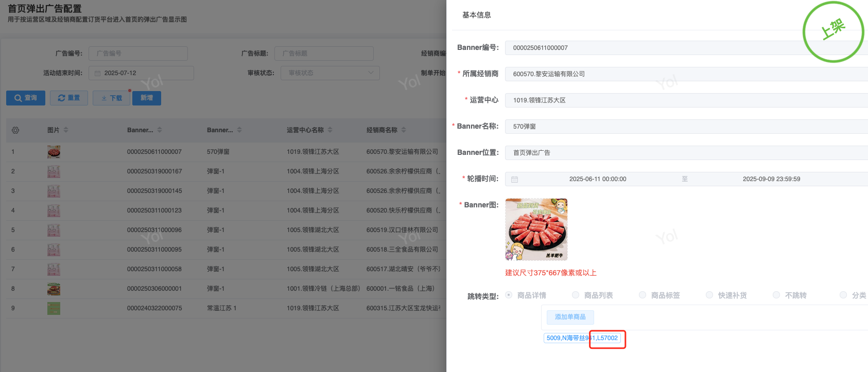Select the 不跳转 jump type
868x372 pixels.
(x=776, y=295)
